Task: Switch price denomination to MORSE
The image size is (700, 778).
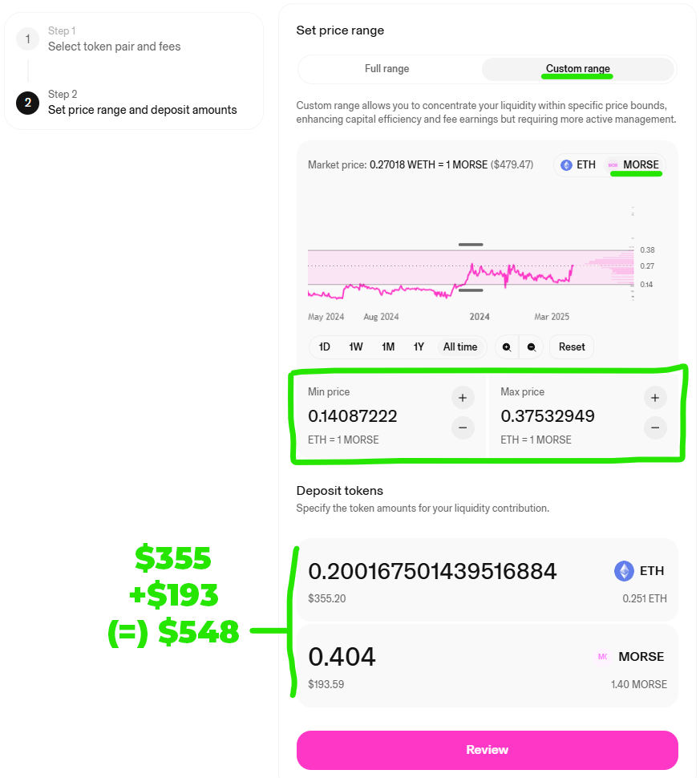Action: click(x=633, y=165)
